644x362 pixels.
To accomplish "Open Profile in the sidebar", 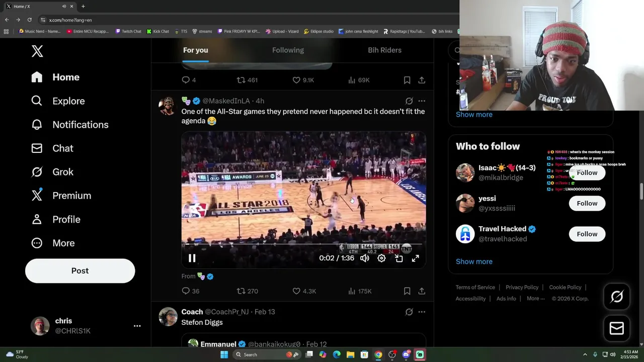I will coord(55,219).
